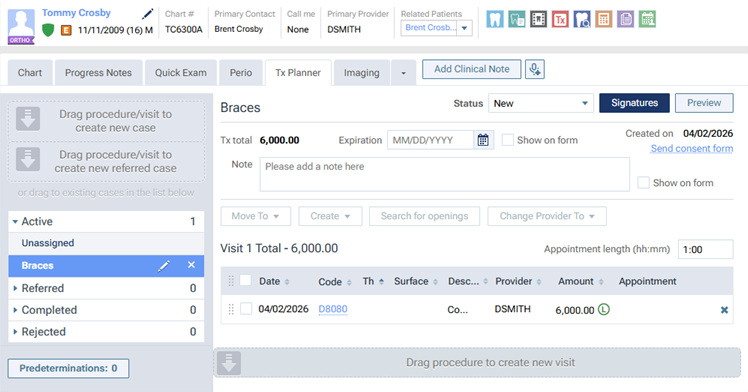The height and width of the screenshot is (392, 748).
Task: Click the Signatures button
Action: [634, 103]
